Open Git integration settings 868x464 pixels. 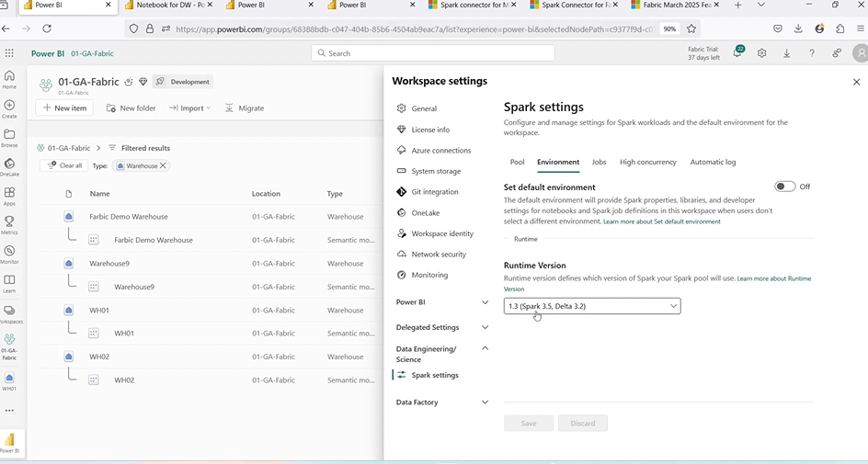(x=435, y=192)
